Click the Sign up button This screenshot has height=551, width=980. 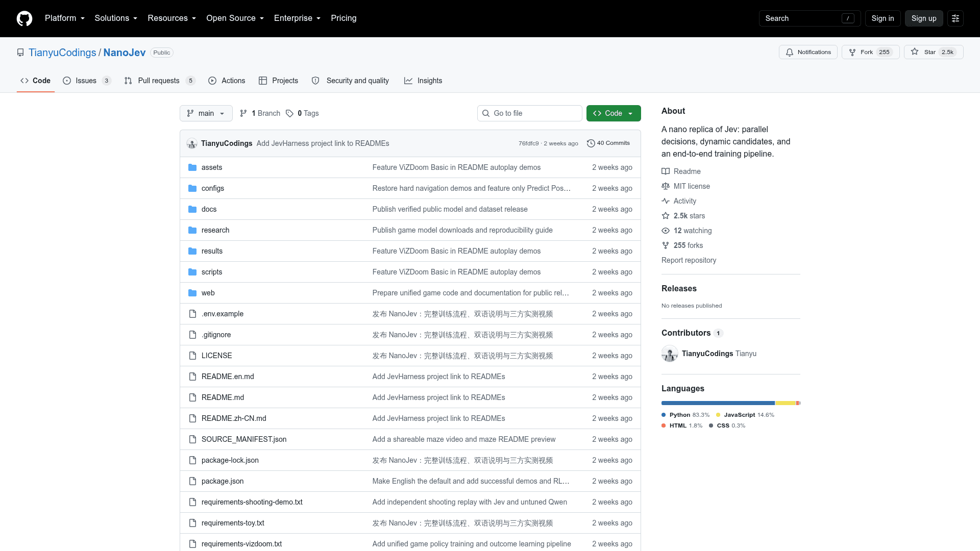(924, 18)
